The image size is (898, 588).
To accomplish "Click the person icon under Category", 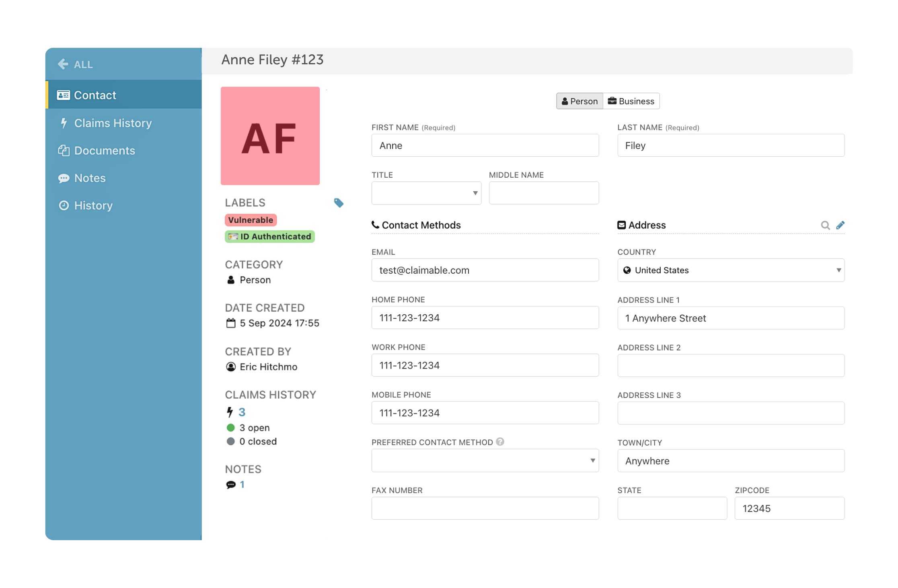I will pos(230,280).
